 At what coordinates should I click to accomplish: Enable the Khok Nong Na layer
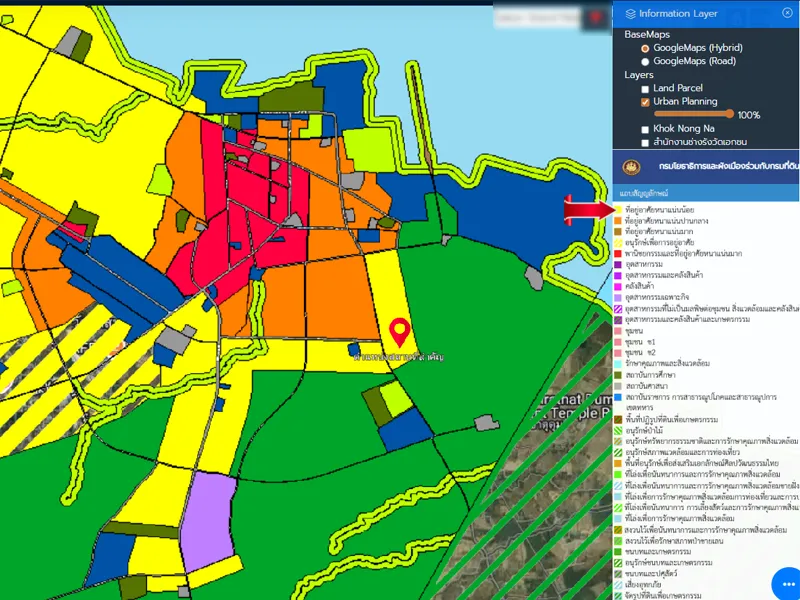(645, 129)
